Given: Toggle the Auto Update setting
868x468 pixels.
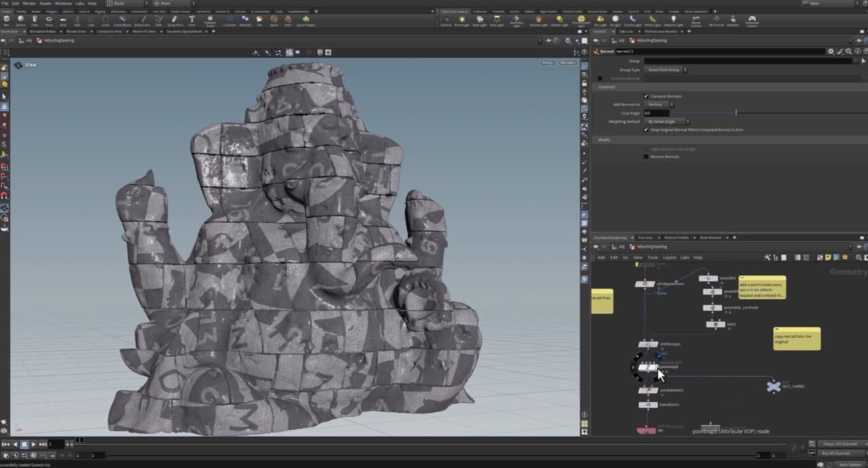Looking at the screenshot, I should tap(850, 465).
